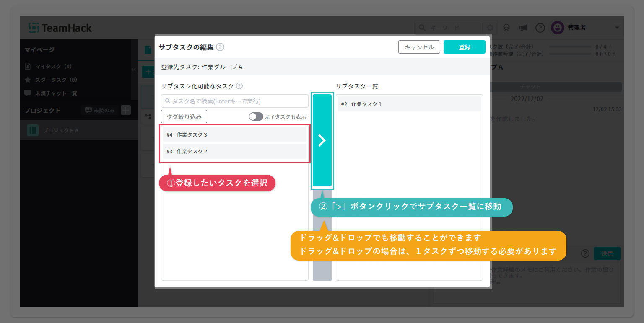Click the add project plus icon

tap(126, 110)
